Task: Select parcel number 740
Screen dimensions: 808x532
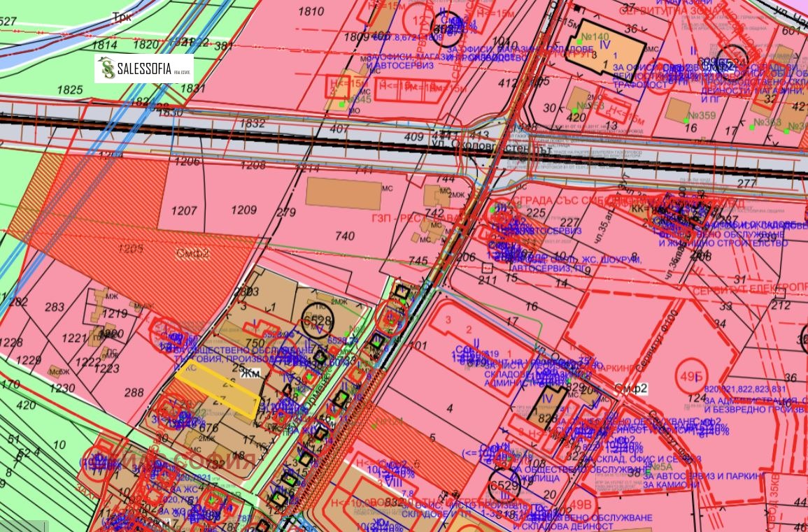Action: point(345,237)
